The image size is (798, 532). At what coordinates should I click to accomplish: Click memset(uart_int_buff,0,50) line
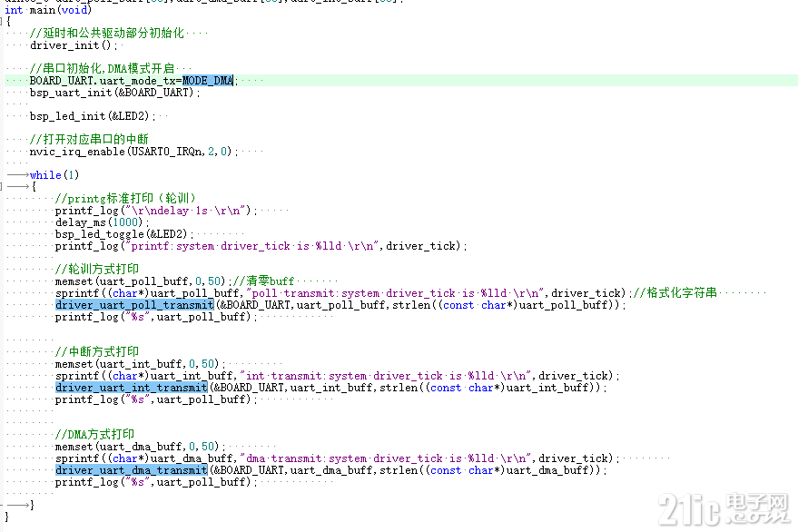pyautogui.click(x=141, y=364)
